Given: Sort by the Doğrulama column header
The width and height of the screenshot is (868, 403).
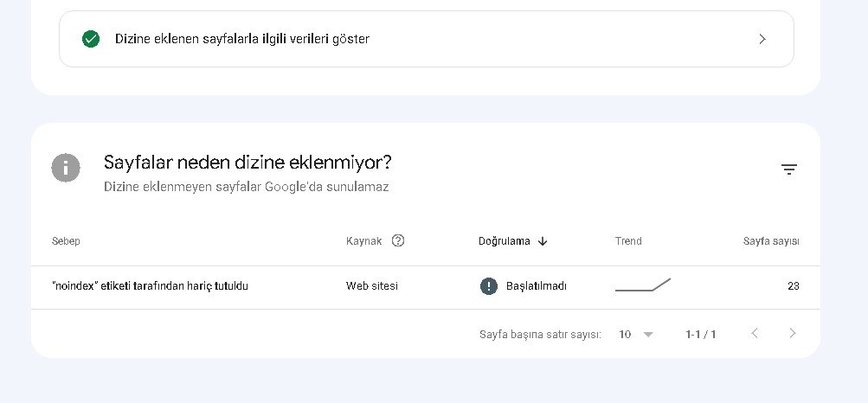Looking at the screenshot, I should click(x=505, y=241).
